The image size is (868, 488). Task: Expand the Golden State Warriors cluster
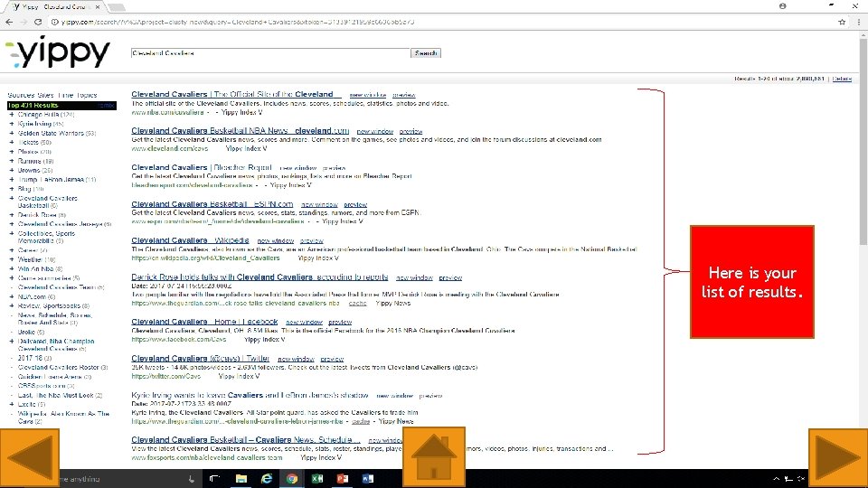tap(12, 134)
